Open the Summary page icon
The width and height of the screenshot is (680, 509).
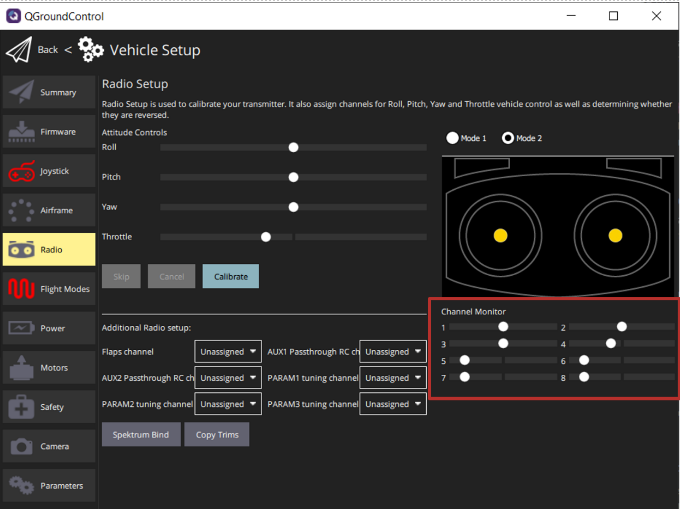pos(21,93)
